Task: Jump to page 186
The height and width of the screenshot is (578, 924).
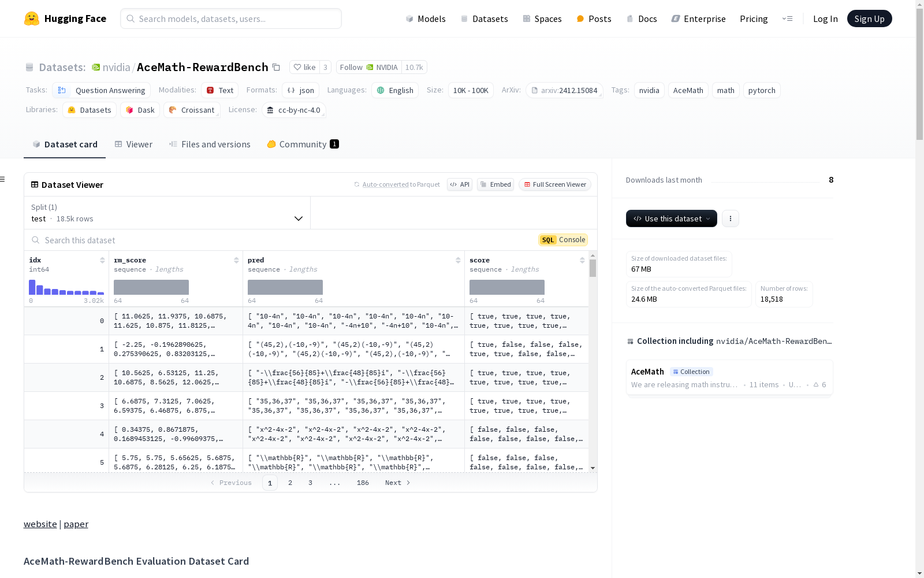Action: [363, 483]
